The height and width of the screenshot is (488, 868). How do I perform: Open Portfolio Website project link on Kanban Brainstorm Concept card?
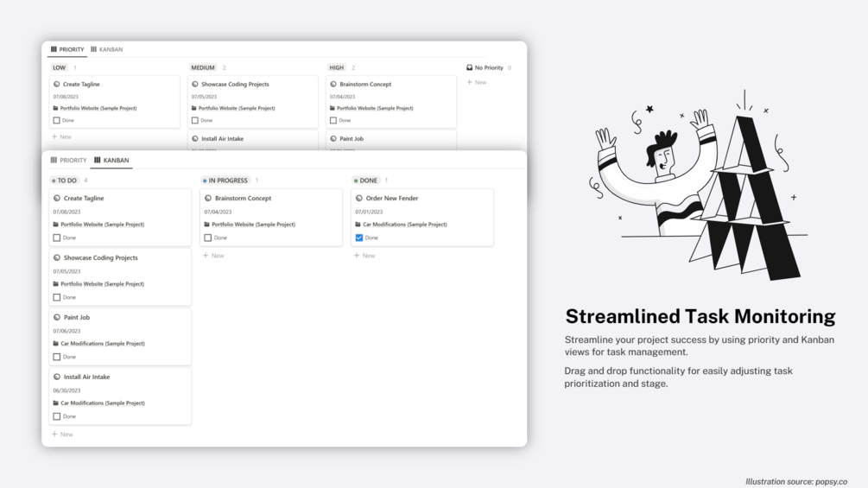tap(254, 224)
